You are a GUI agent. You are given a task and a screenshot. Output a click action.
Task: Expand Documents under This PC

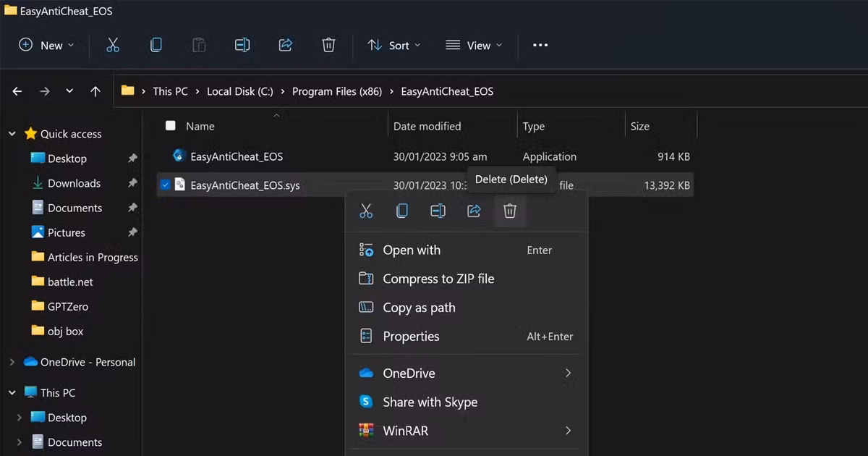pos(20,442)
